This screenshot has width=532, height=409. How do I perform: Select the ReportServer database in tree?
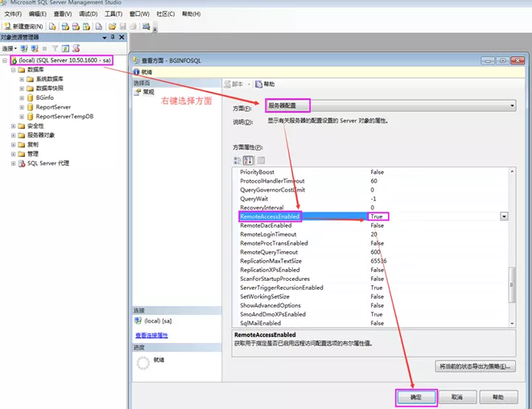click(53, 106)
